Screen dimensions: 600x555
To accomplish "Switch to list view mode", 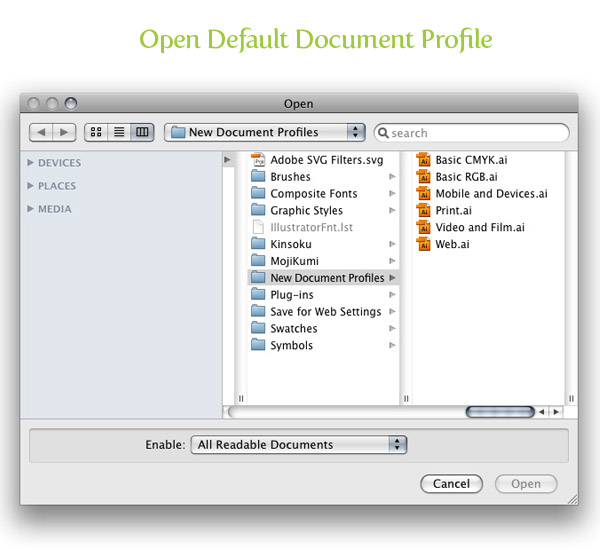I will (x=119, y=132).
